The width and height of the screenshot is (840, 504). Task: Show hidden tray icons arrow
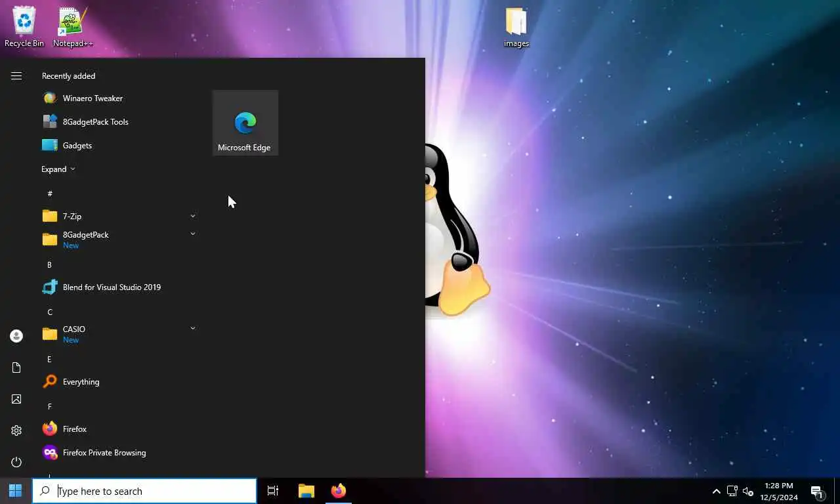pyautogui.click(x=717, y=491)
